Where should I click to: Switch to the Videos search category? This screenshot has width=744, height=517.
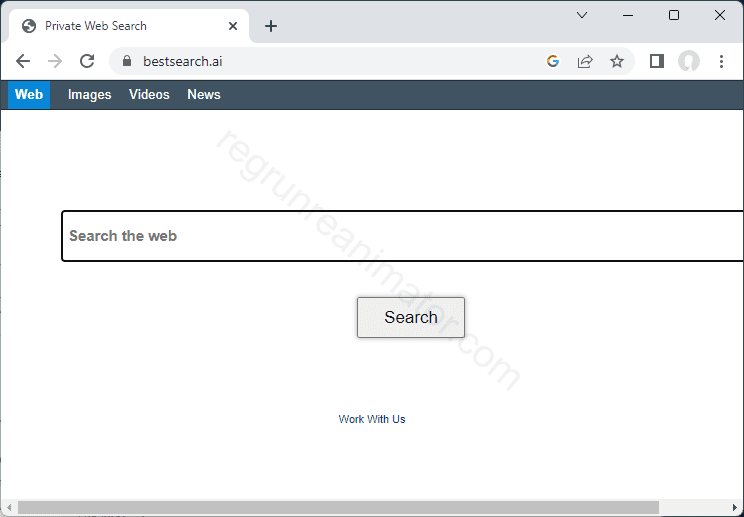pos(149,95)
